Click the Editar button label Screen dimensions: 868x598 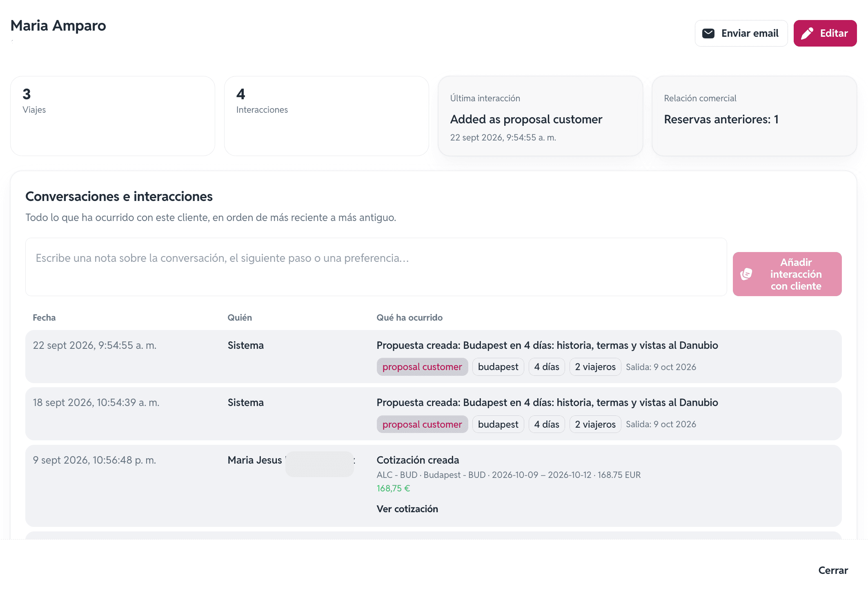[834, 33]
